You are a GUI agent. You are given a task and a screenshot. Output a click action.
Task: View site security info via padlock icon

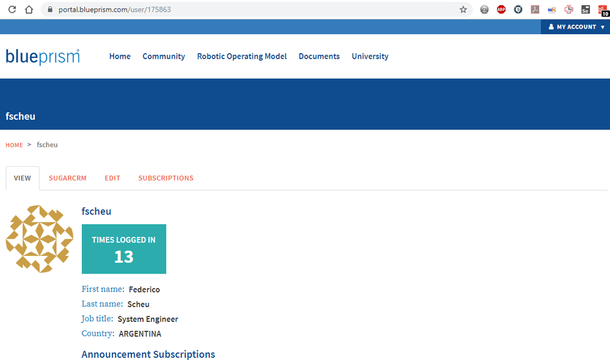(50, 9)
